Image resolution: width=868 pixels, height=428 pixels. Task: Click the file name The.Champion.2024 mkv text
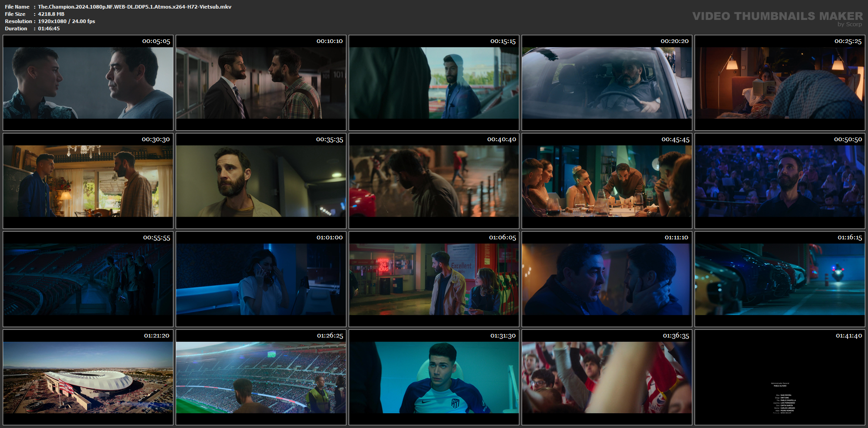tap(134, 7)
